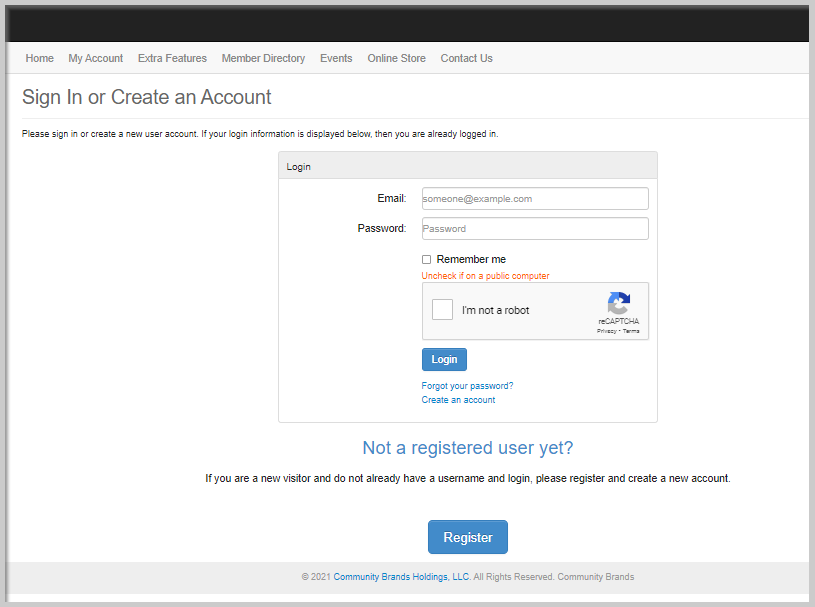This screenshot has height=607, width=815.
Task: Click inside the Password input field
Action: (x=534, y=228)
